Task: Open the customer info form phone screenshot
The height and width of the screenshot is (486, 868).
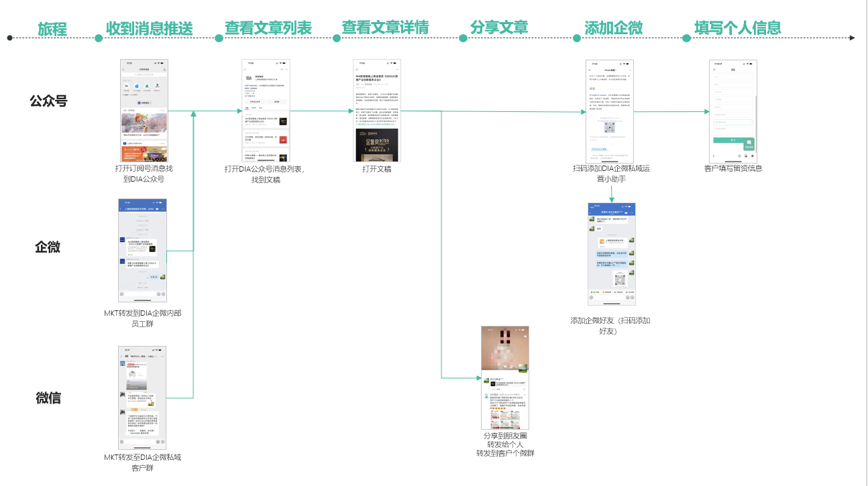Action: tap(733, 111)
